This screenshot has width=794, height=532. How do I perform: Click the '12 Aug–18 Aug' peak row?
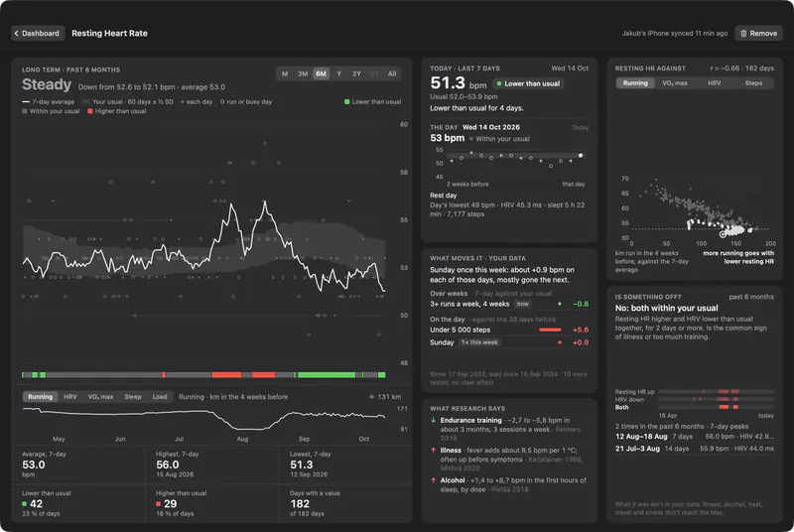(x=694, y=437)
